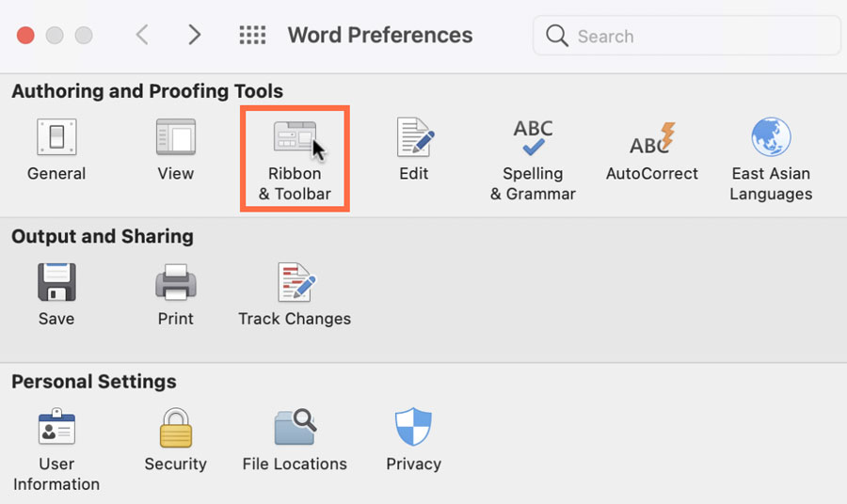Click the Search field in preferences
The height and width of the screenshot is (504, 847).
(x=696, y=37)
